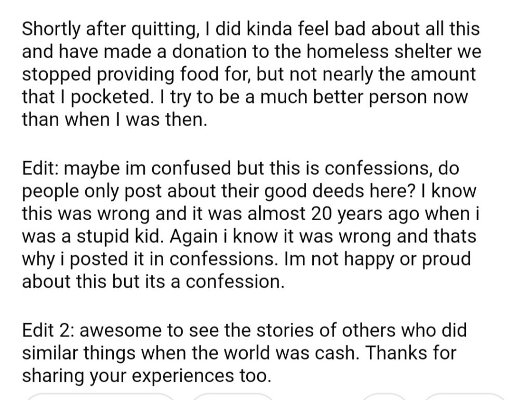Click the line 'than when I was then.'
The width and height of the screenshot is (532, 400).
coord(114,119)
